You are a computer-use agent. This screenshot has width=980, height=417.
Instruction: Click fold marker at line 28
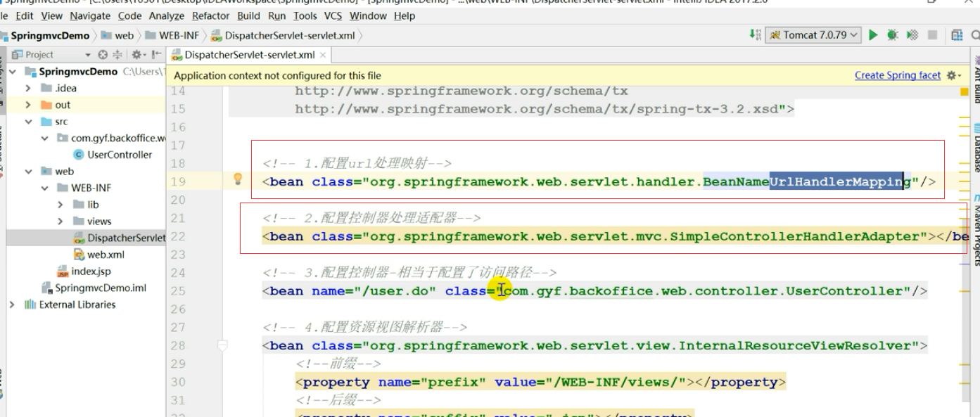click(x=223, y=345)
